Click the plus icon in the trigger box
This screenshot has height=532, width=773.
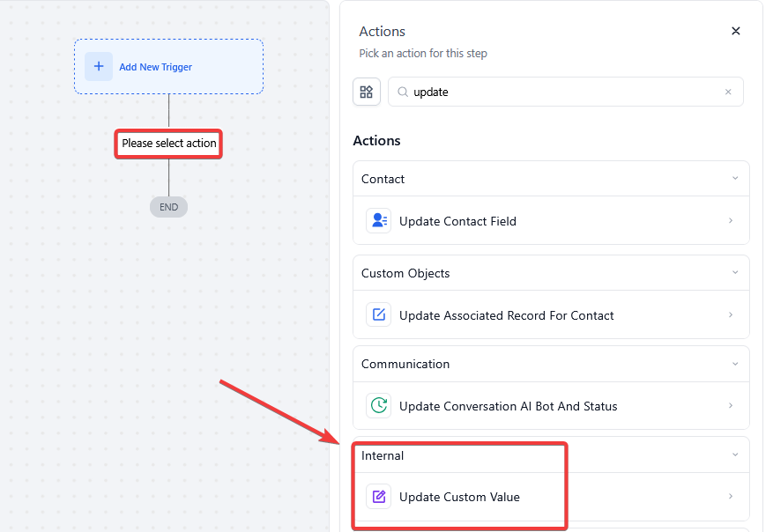pos(99,67)
